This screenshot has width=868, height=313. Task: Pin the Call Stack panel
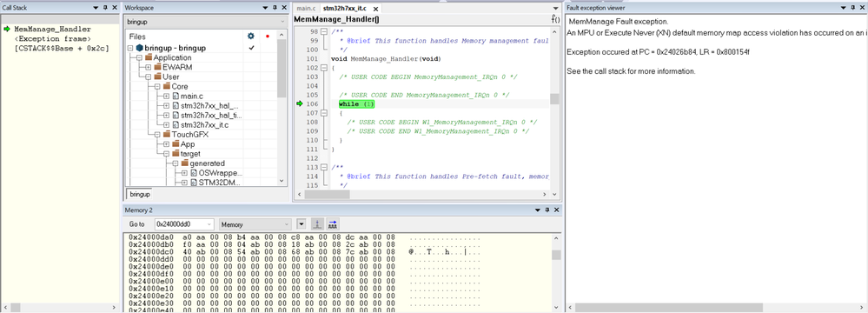click(105, 8)
